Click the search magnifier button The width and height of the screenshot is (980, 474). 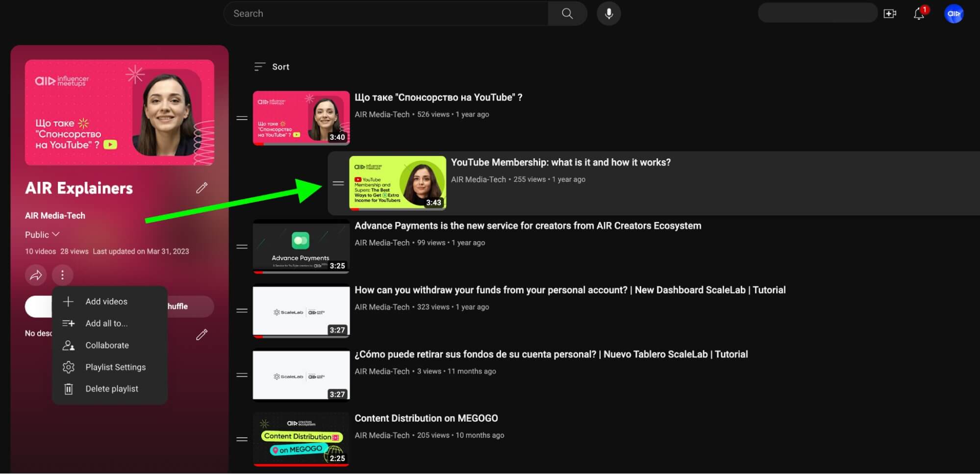[x=567, y=14]
